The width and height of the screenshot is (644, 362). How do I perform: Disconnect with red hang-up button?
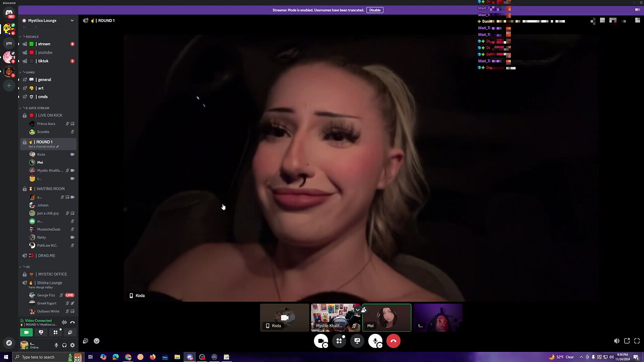point(393,341)
